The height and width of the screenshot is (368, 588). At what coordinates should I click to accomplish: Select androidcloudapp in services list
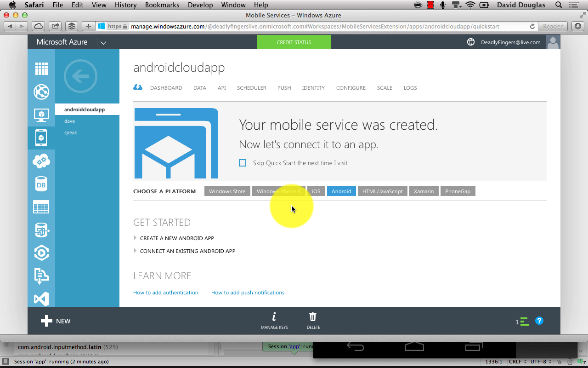pyautogui.click(x=87, y=109)
